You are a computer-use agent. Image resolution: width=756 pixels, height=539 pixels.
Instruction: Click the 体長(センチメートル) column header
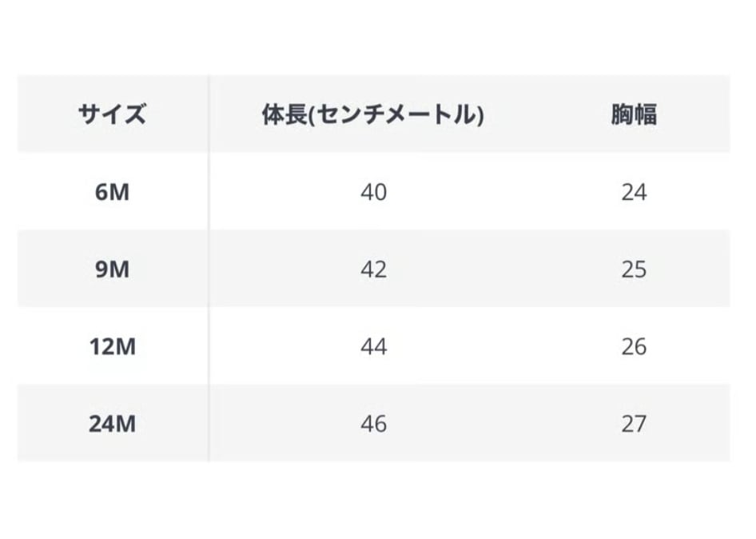[373, 115]
